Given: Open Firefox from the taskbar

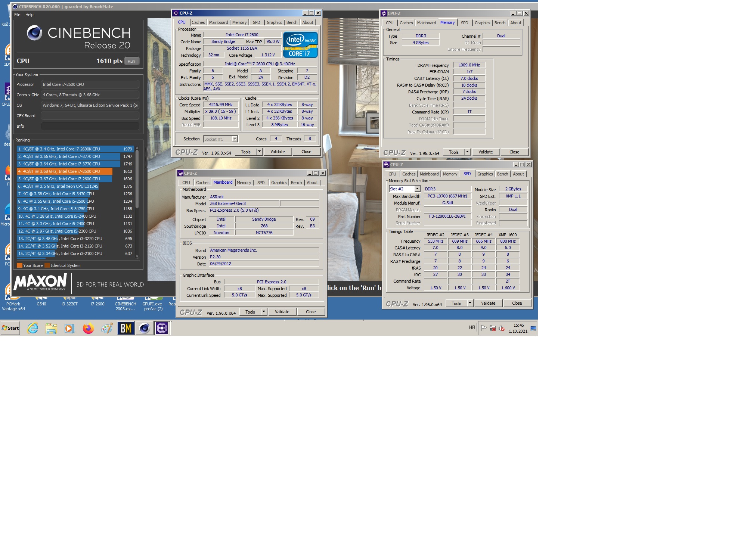Looking at the screenshot, I should pyautogui.click(x=88, y=328).
